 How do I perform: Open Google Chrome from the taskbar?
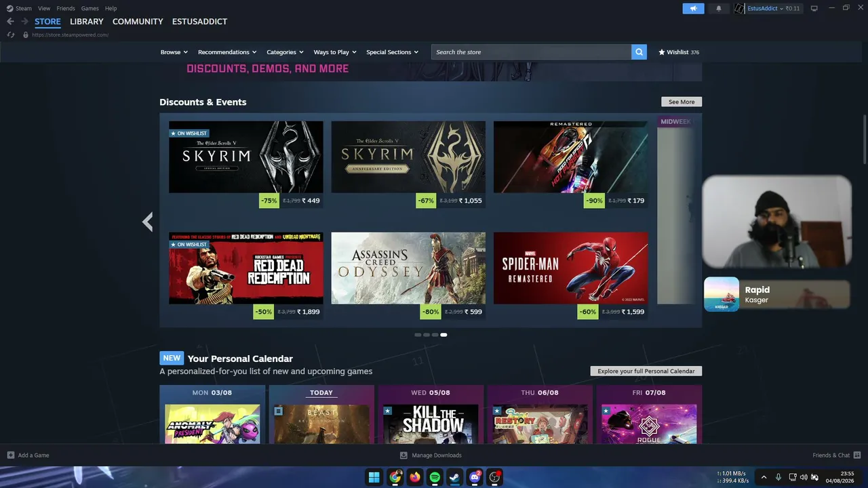(395, 477)
